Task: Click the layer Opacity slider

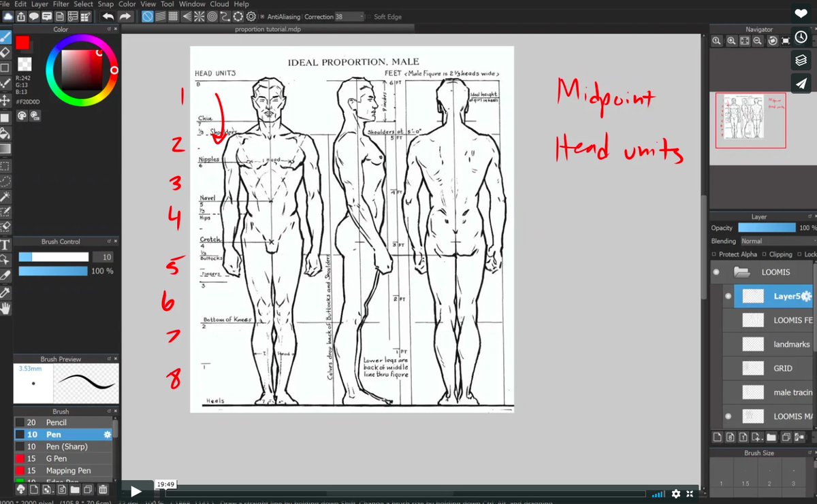Action: click(767, 227)
